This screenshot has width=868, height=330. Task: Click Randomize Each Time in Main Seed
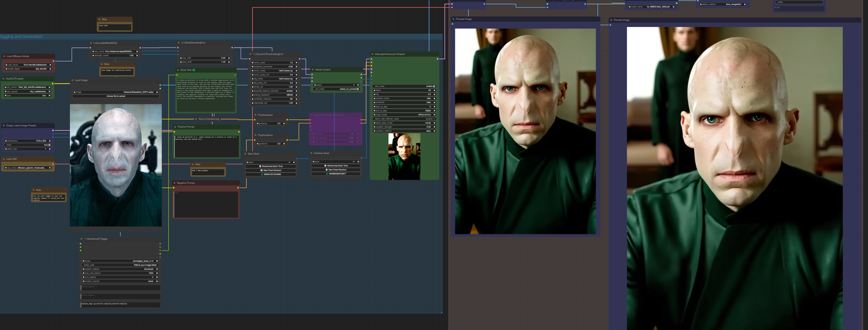(271, 166)
